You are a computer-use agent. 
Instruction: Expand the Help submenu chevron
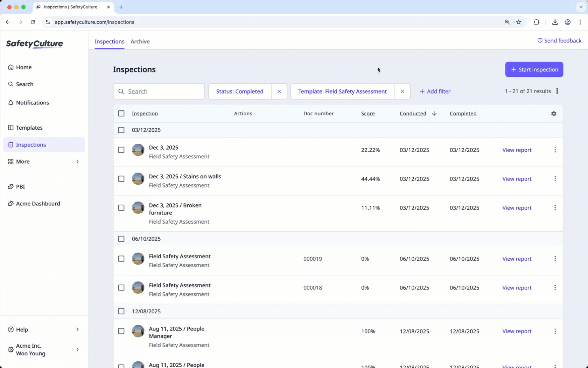tap(77, 329)
